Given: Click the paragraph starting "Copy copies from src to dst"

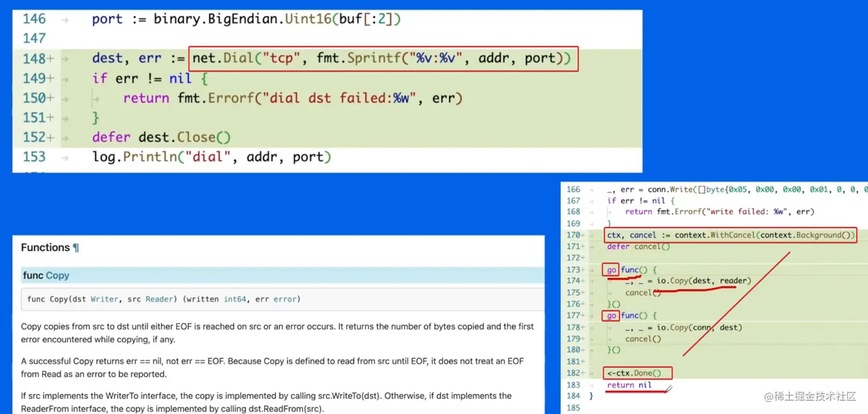Looking at the screenshot, I should pyautogui.click(x=277, y=333).
